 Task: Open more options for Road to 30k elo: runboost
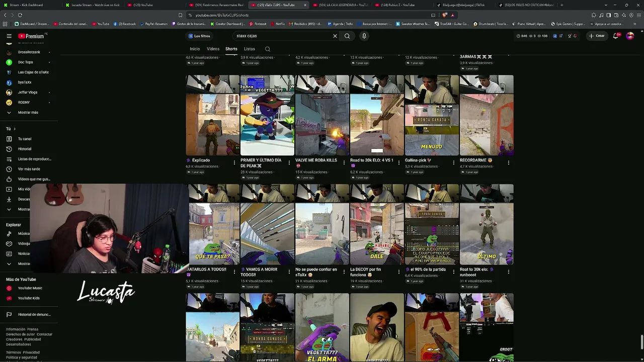pyautogui.click(x=509, y=271)
